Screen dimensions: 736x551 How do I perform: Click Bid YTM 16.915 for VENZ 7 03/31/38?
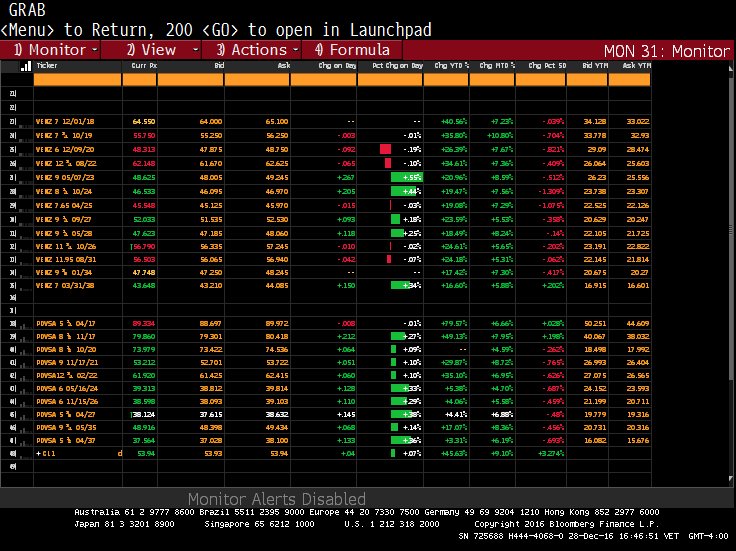596,285
